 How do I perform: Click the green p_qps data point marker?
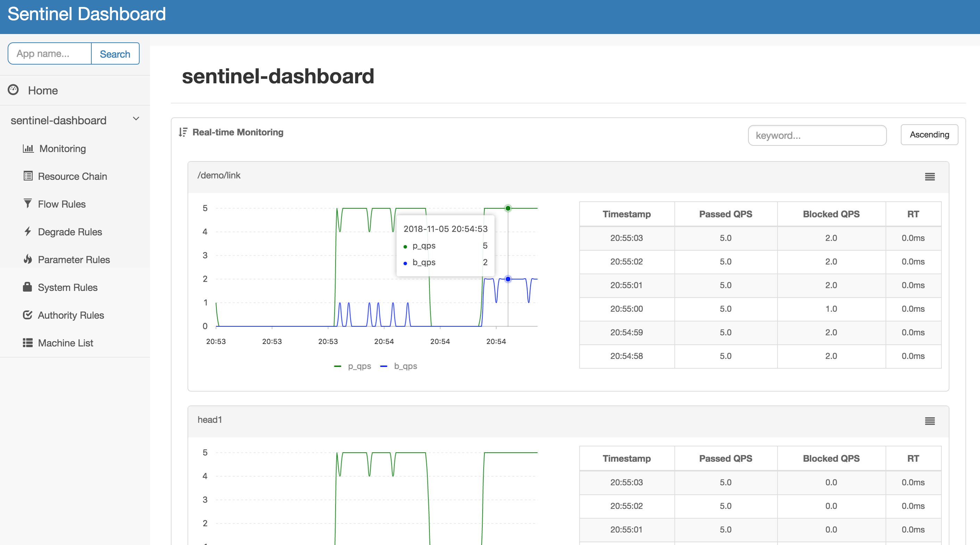click(x=508, y=208)
